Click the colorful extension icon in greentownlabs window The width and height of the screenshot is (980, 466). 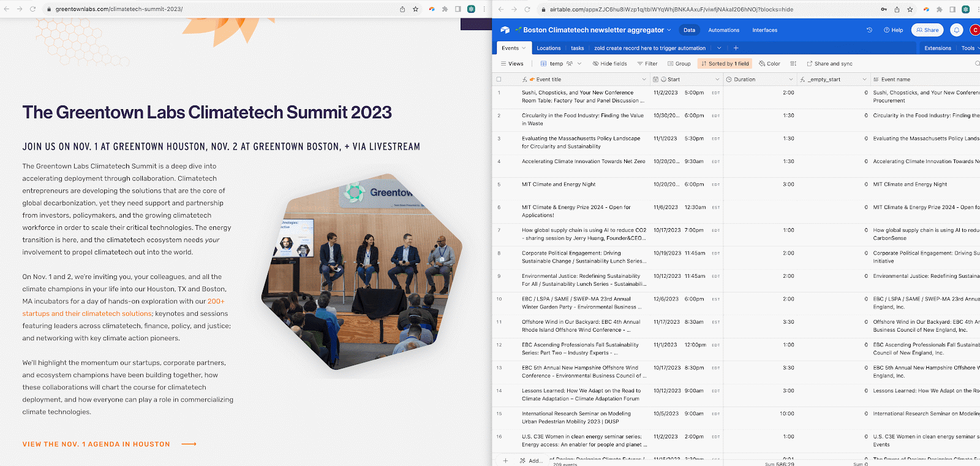432,9
